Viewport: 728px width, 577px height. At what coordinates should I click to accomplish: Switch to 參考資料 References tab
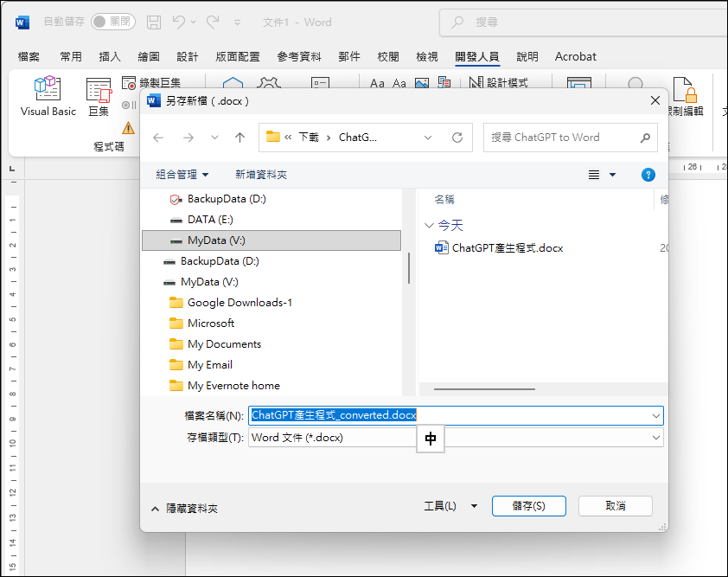click(x=299, y=57)
